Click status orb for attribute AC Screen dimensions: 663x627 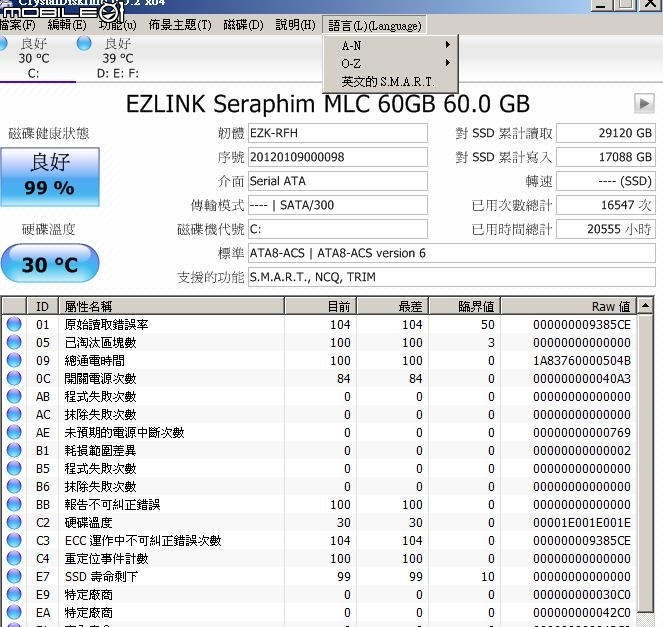tap(14, 414)
